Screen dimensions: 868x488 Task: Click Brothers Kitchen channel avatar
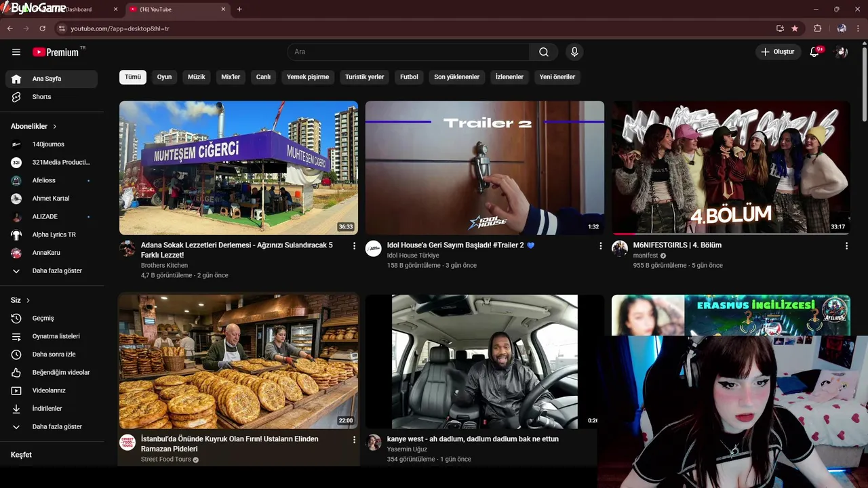click(x=127, y=249)
